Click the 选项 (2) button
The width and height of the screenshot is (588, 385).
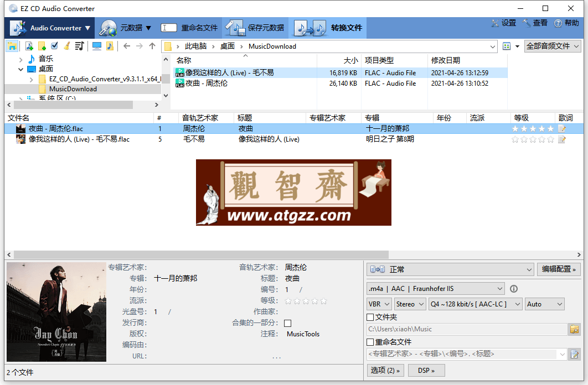click(x=385, y=371)
